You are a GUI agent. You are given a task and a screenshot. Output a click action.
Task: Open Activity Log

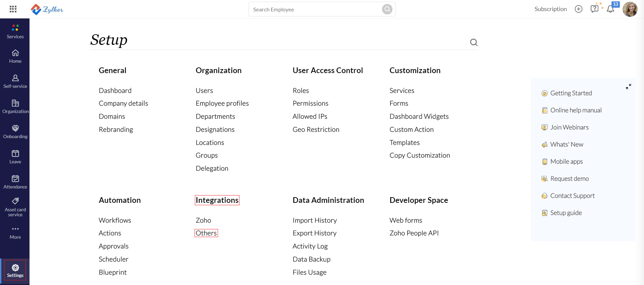coord(310,246)
